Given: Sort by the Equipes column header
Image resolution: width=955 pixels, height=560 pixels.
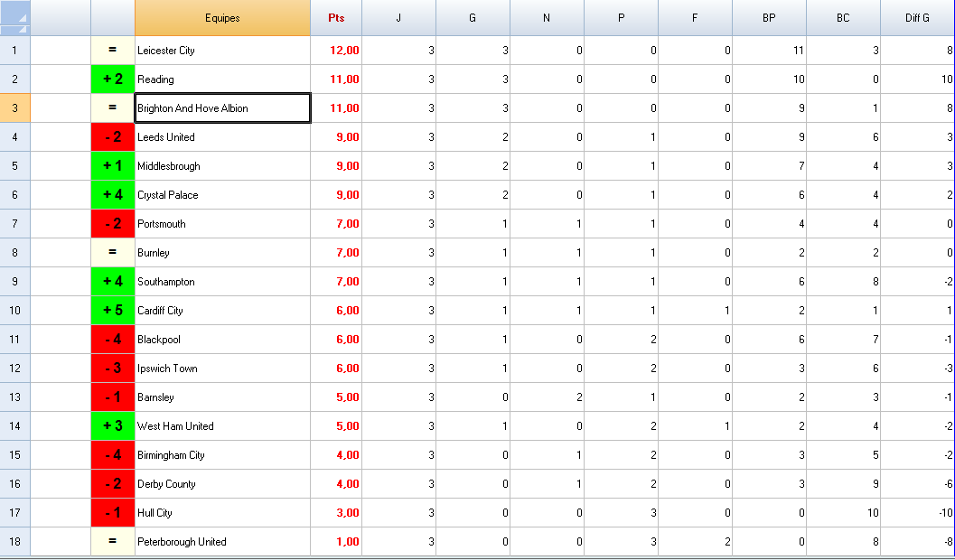Looking at the screenshot, I should tap(222, 18).
